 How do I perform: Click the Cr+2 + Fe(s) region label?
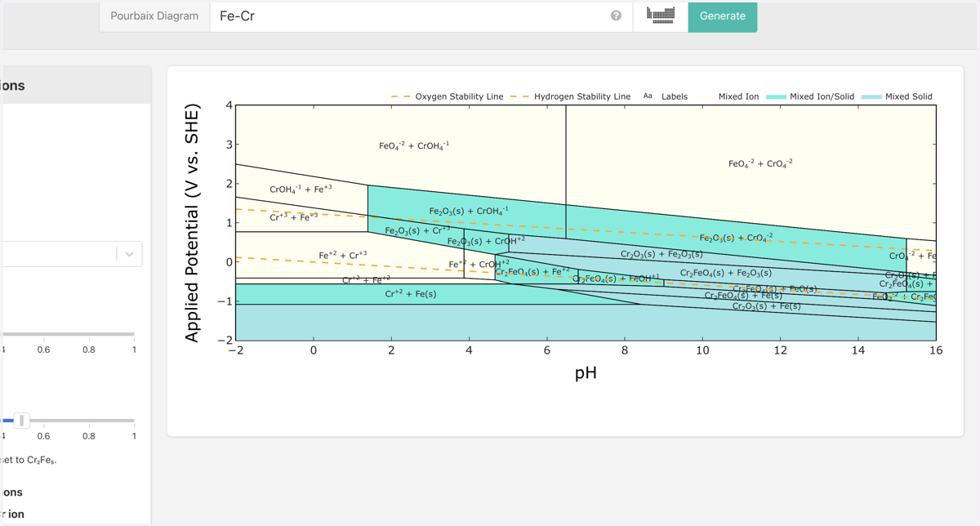tap(411, 294)
